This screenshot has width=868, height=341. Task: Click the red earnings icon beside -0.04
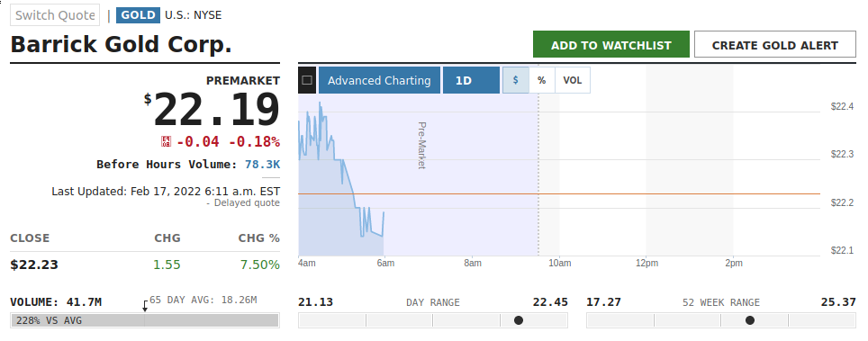(166, 142)
